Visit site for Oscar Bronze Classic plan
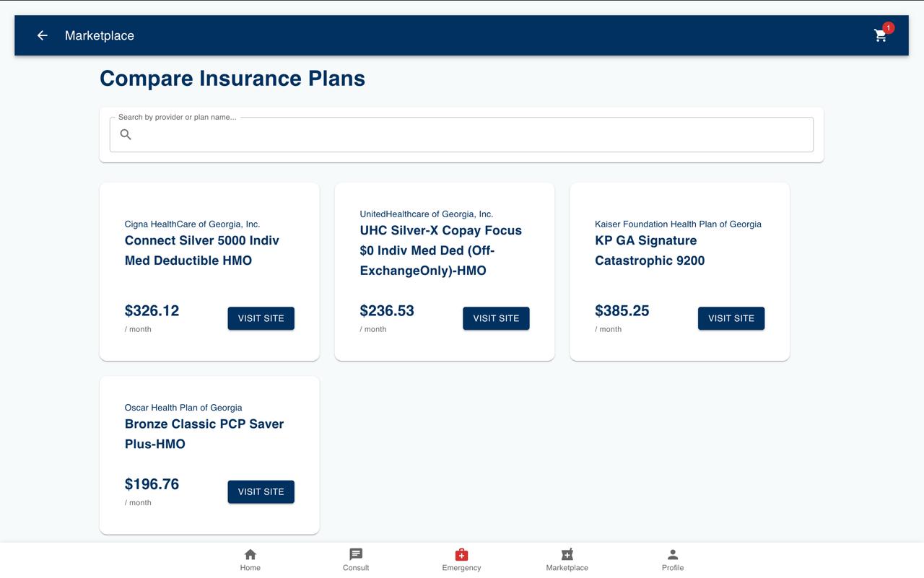 click(x=261, y=491)
